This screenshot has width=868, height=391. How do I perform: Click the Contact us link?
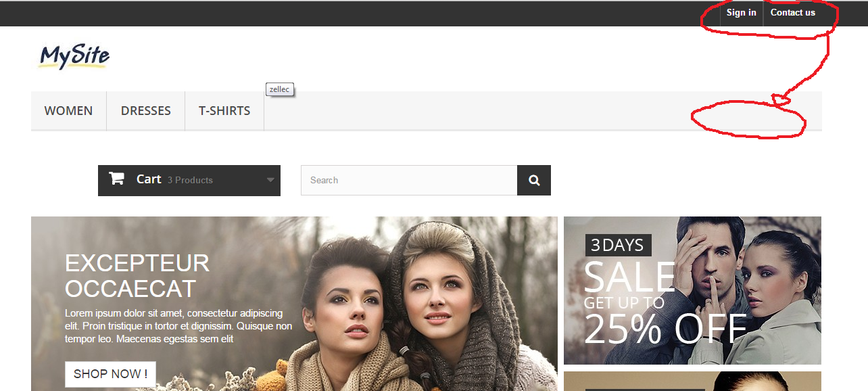coord(793,13)
